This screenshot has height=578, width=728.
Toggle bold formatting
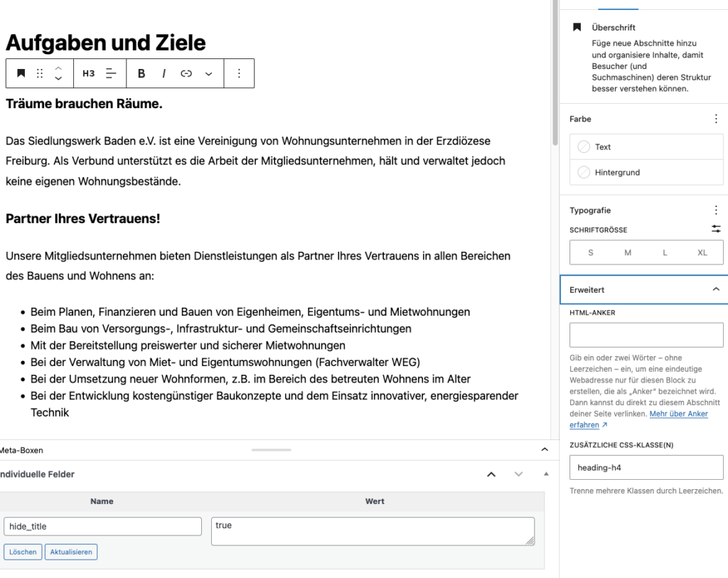141,73
